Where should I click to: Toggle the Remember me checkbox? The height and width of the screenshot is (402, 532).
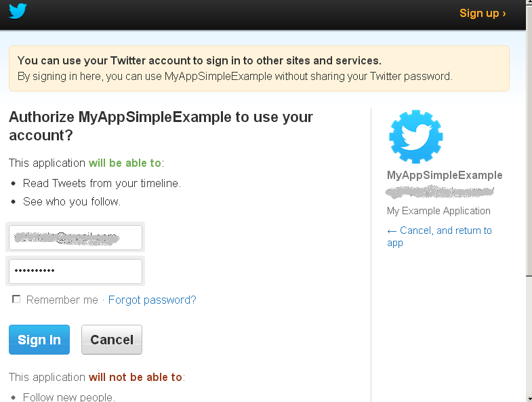16,300
